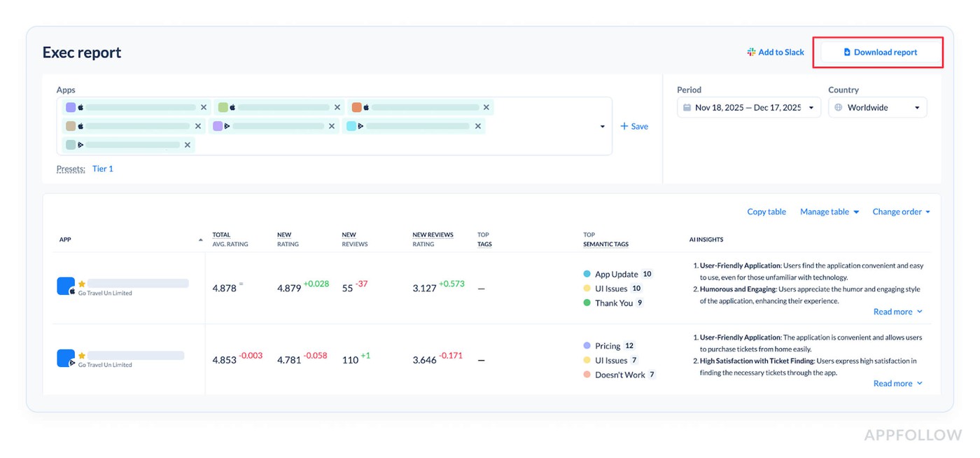Click the tan iOS app icon chip
This screenshot has height=458, width=980.
[71, 126]
